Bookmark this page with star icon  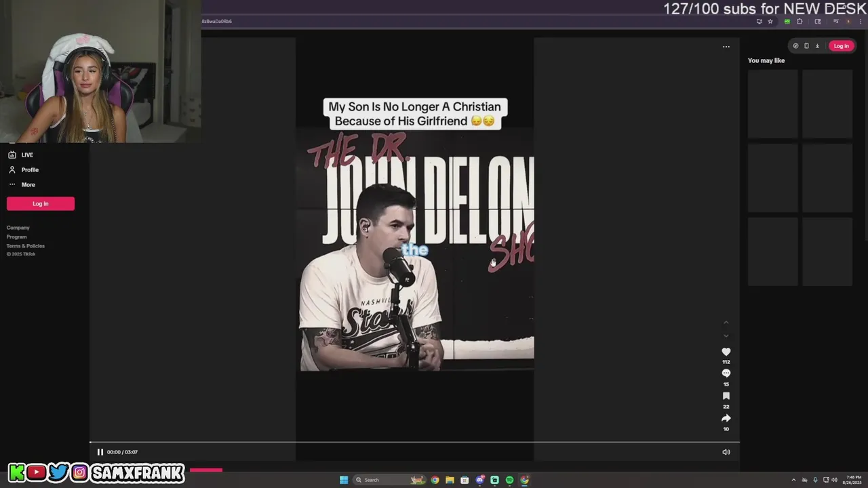770,21
